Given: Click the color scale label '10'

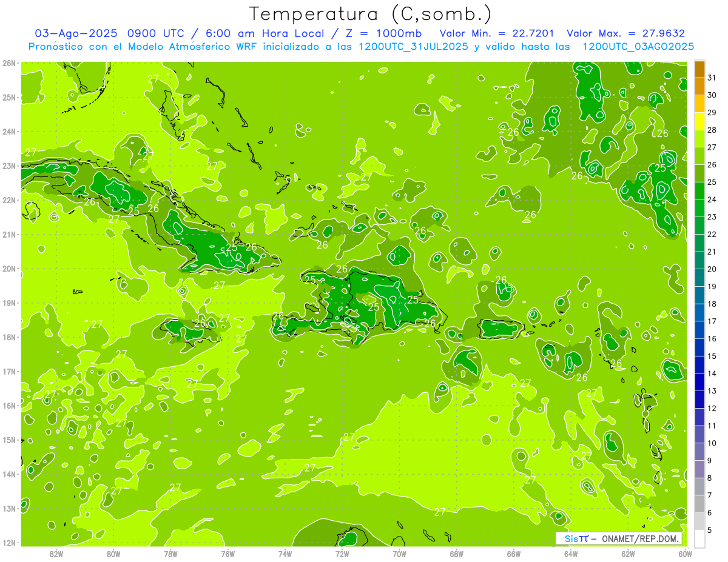Looking at the screenshot, I should coord(712,443).
